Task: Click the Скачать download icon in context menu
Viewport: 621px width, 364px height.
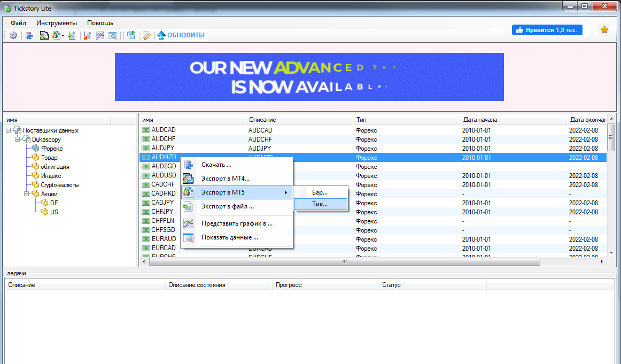Action: pyautogui.click(x=188, y=165)
